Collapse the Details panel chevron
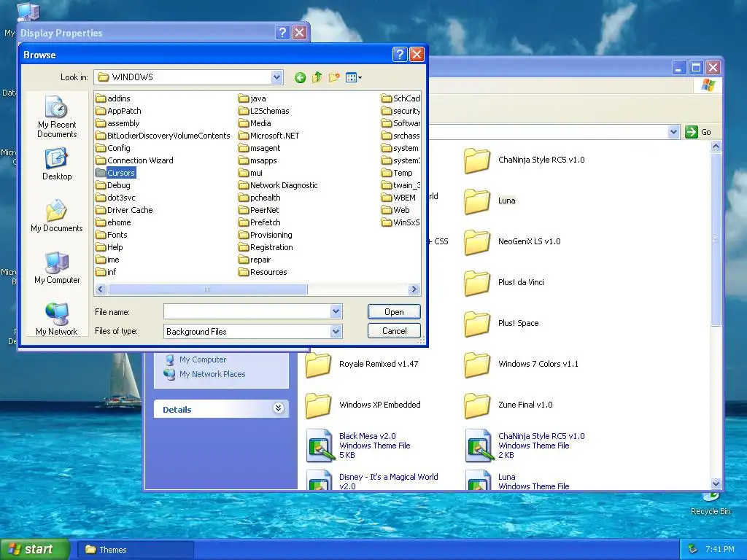 (x=278, y=408)
